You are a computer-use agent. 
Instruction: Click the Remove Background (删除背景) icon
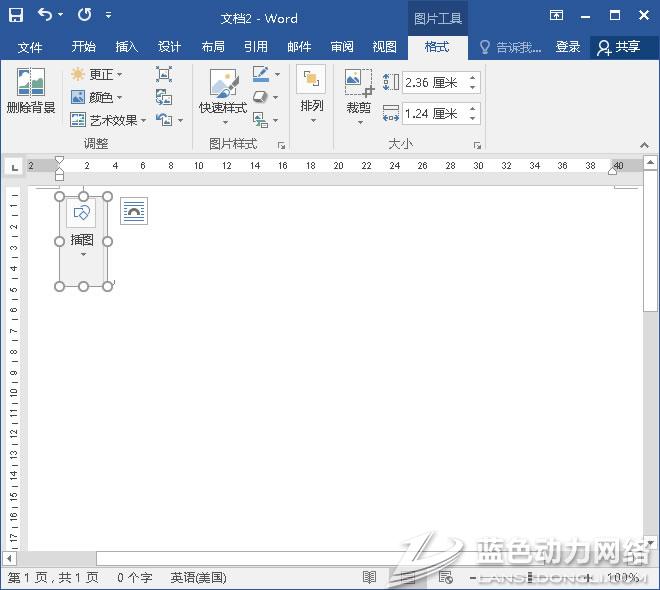coord(30,83)
